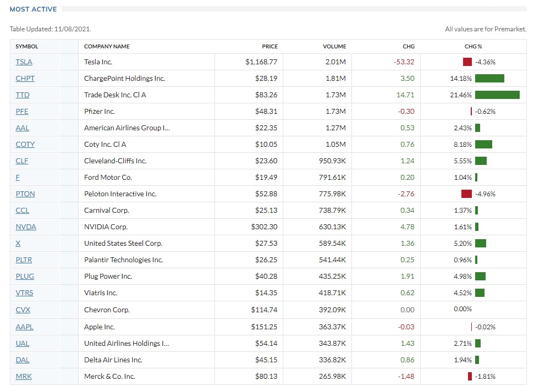Open the AAPL symbol link
Viewport: 534px width, 392px height.
coord(25,327)
